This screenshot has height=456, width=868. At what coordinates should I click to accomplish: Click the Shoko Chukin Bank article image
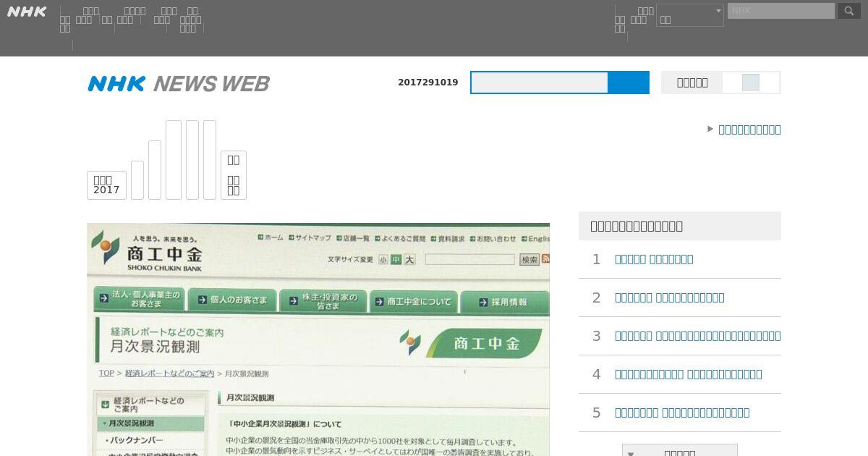coord(318,339)
